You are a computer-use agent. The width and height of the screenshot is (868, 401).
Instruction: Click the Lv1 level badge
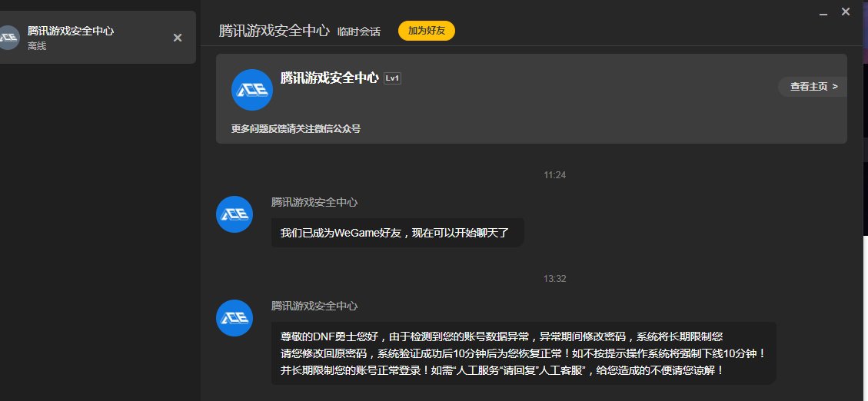(392, 78)
